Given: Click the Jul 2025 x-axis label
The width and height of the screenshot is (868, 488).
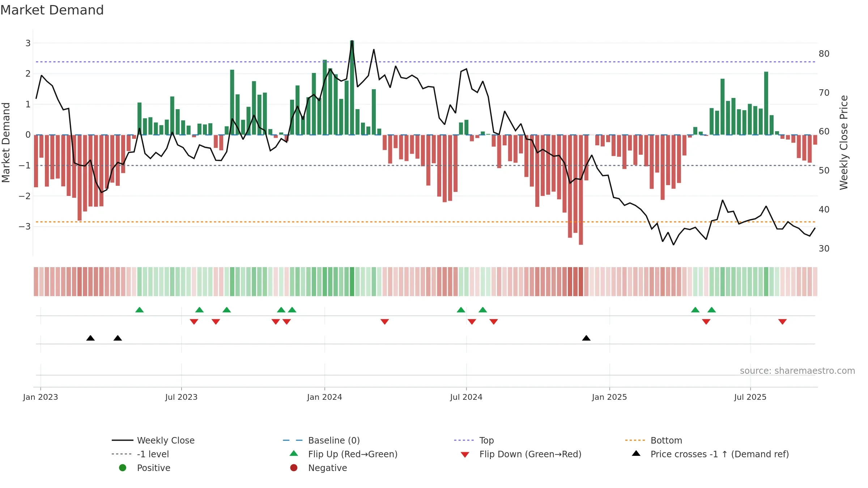Looking at the screenshot, I should [x=750, y=397].
